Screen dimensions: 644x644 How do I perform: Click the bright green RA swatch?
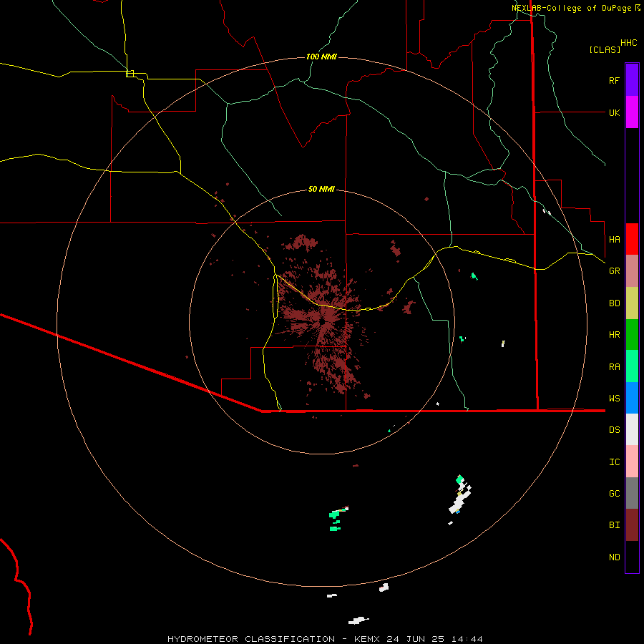tap(632, 366)
